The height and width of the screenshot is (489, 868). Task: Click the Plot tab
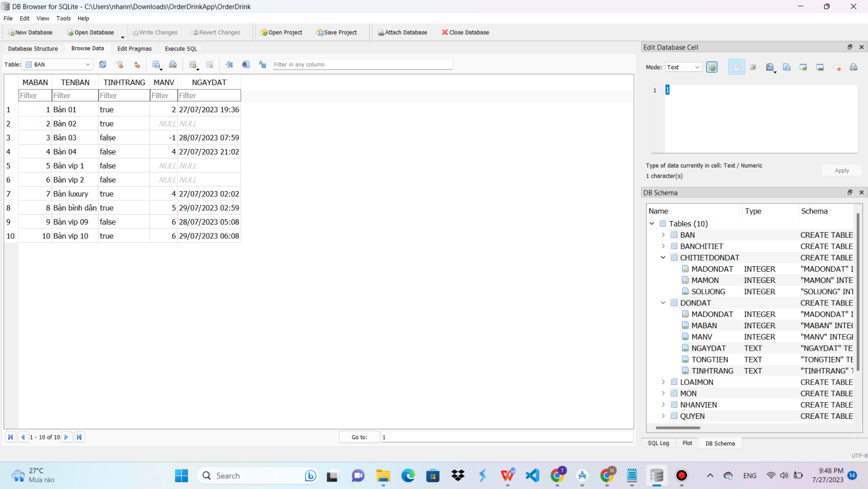(687, 443)
